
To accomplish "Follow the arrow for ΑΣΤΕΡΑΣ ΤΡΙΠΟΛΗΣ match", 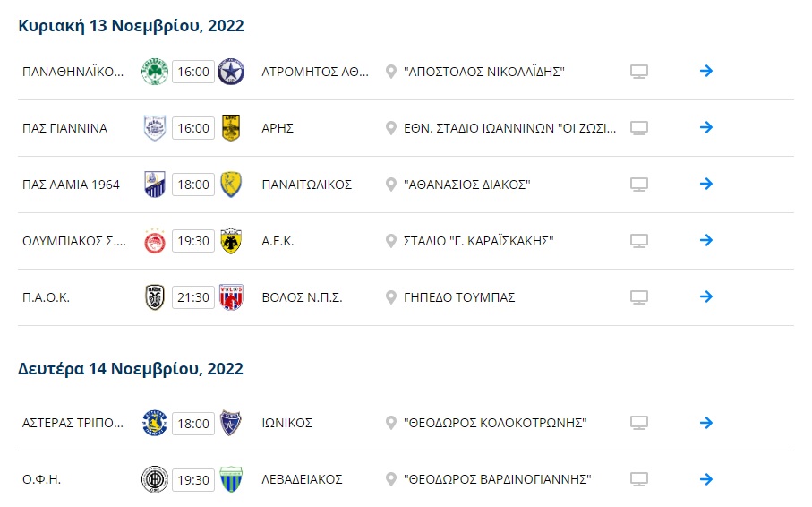I will (x=706, y=423).
